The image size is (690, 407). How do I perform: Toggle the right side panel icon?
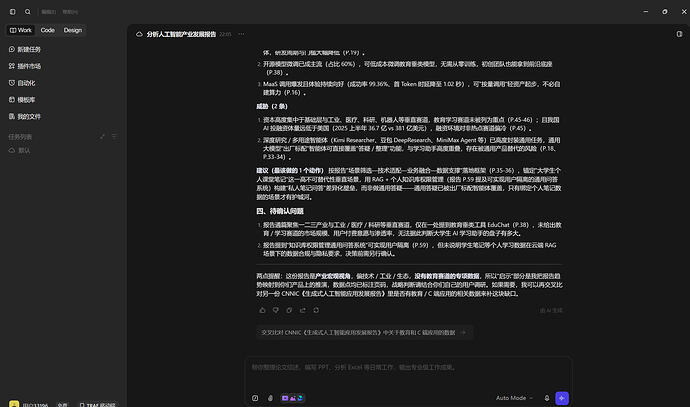click(x=679, y=34)
